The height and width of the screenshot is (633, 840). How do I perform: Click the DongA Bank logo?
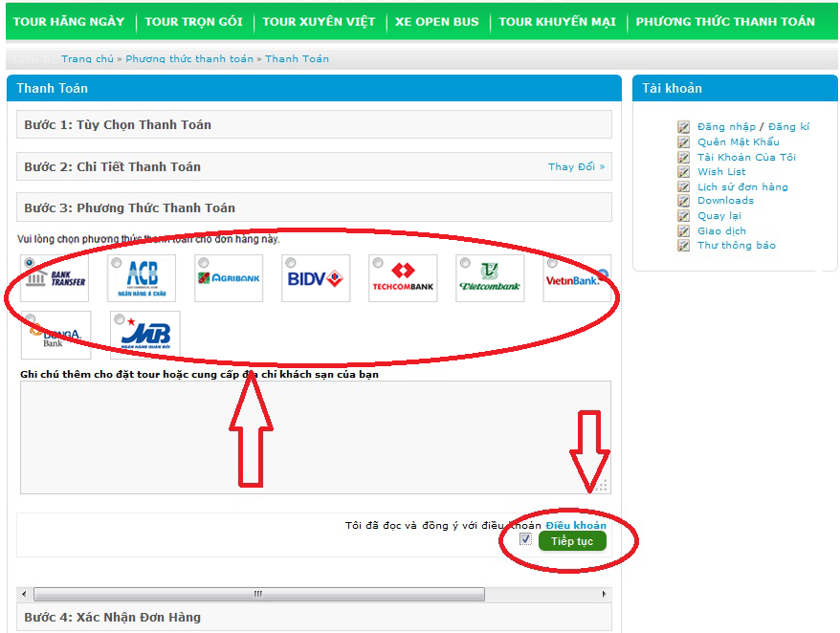click(56, 336)
